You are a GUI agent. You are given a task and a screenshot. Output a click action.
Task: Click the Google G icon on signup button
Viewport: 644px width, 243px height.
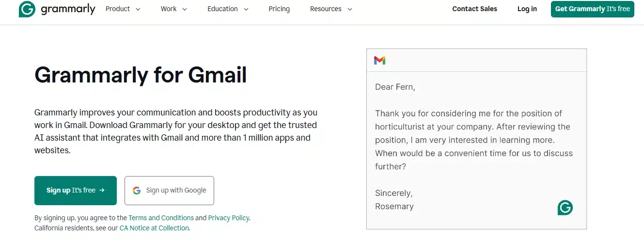[x=137, y=191]
